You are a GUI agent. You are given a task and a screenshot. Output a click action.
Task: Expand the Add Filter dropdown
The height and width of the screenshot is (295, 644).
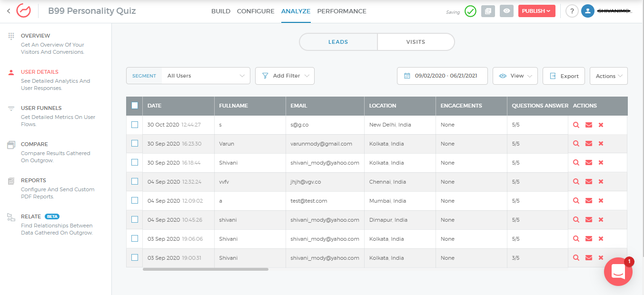tap(285, 76)
